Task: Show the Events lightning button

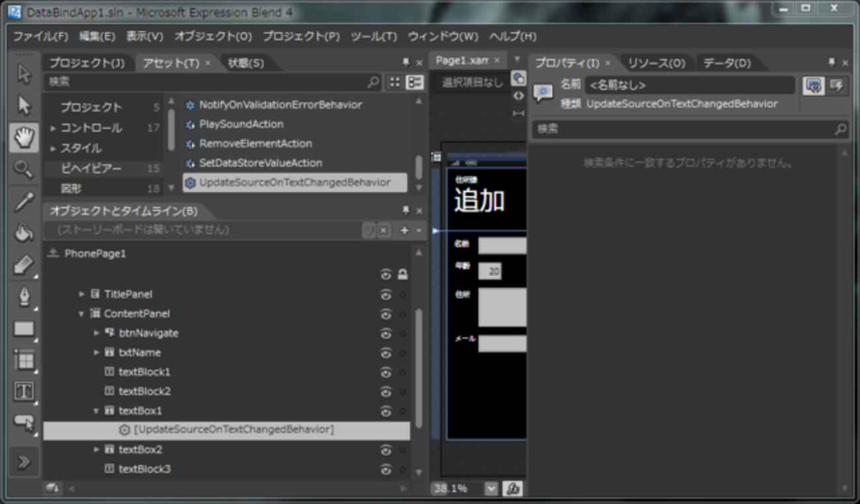Action: click(x=837, y=85)
